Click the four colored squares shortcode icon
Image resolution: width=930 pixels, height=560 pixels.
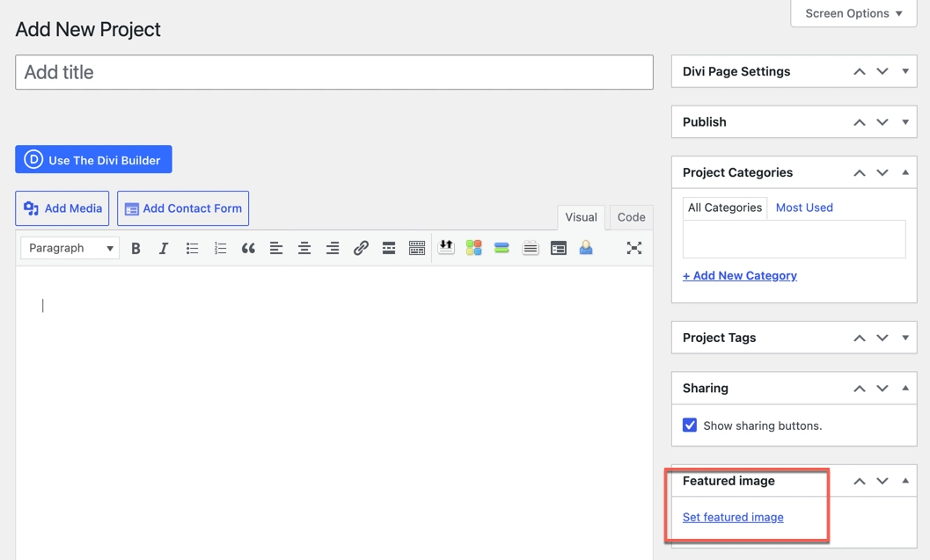point(474,248)
